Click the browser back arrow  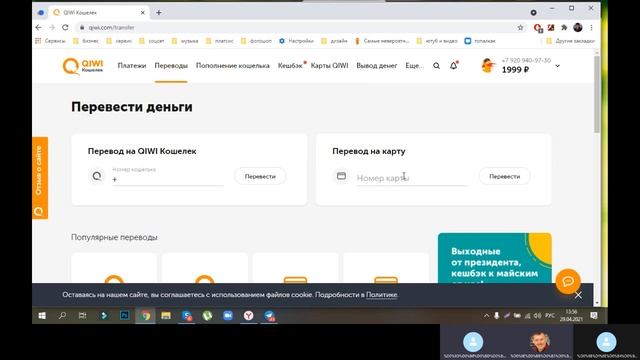[38, 27]
